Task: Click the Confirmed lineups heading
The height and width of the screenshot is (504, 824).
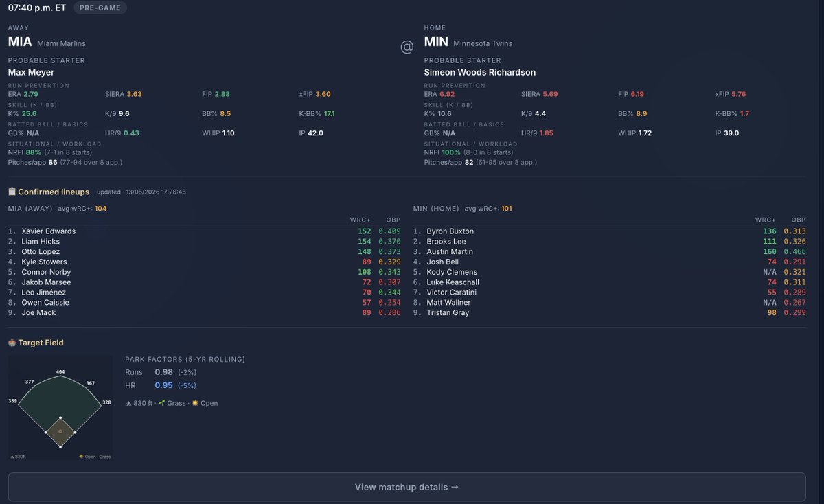Action: (54, 192)
